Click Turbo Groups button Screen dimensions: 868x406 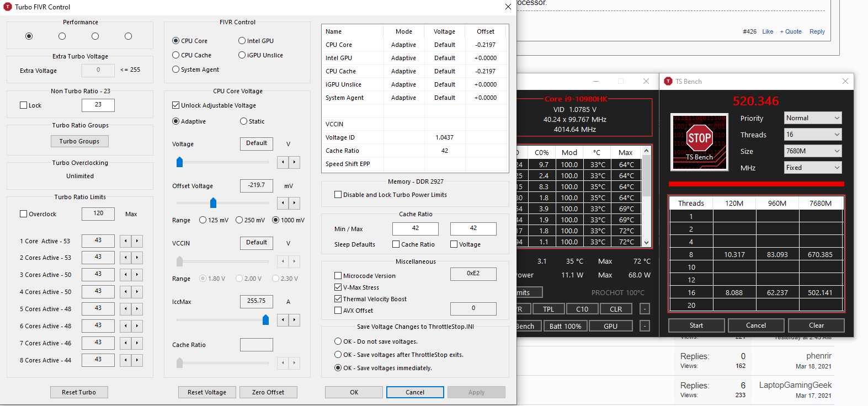coord(79,141)
